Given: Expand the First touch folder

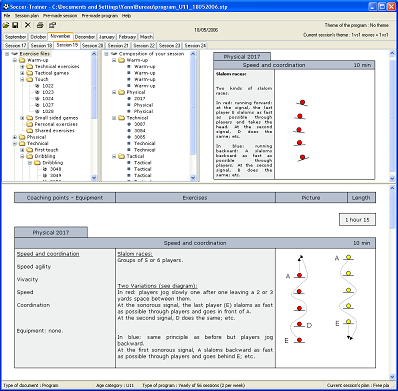Looking at the screenshot, I should [22, 150].
